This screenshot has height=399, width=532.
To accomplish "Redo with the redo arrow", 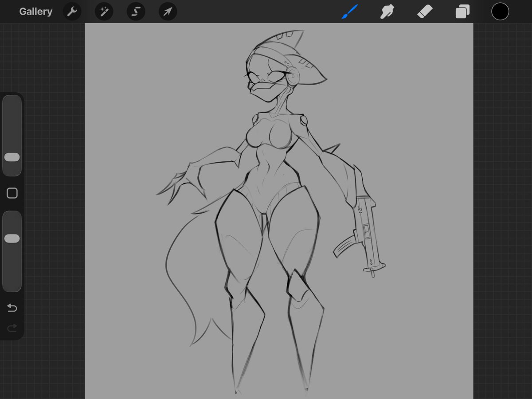I will click(x=12, y=328).
